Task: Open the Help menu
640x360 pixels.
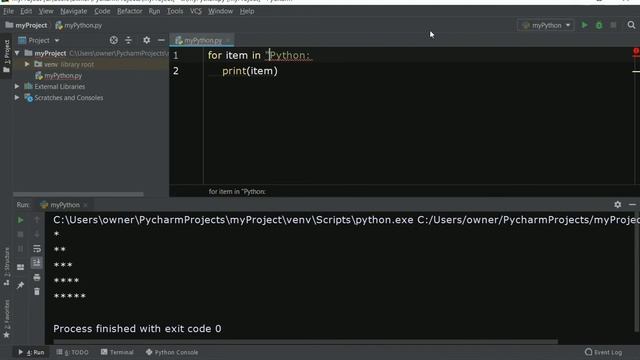Action: pos(247,11)
